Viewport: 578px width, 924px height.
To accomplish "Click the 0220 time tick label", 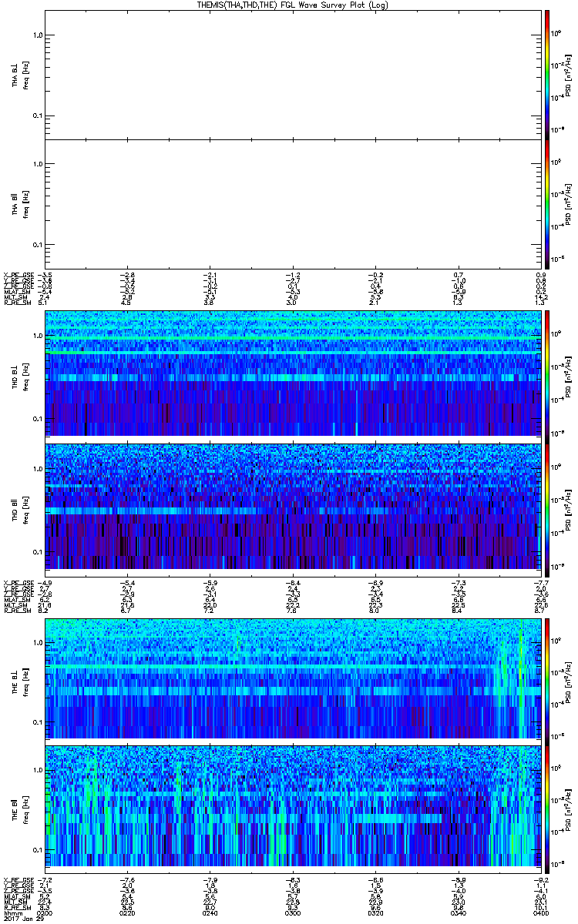I will 128,912.
